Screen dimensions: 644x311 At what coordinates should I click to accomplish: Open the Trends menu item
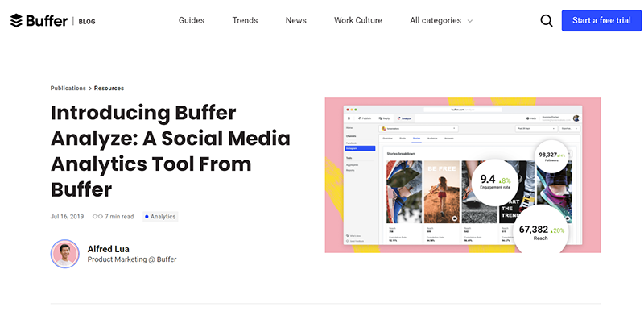point(245,20)
